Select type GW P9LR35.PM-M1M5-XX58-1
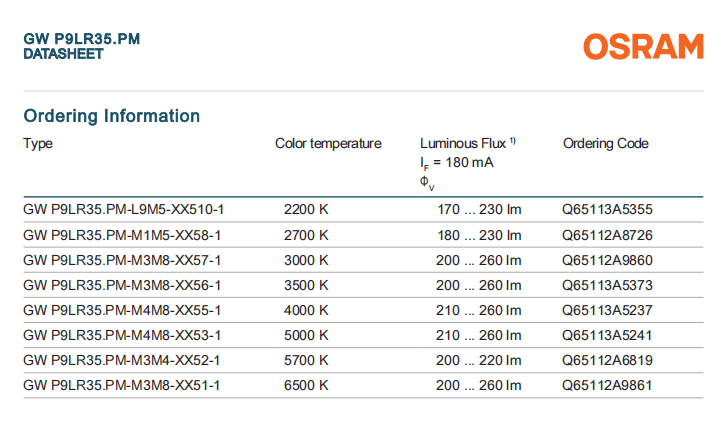Viewport: 719px width, 422px height. pos(122,235)
